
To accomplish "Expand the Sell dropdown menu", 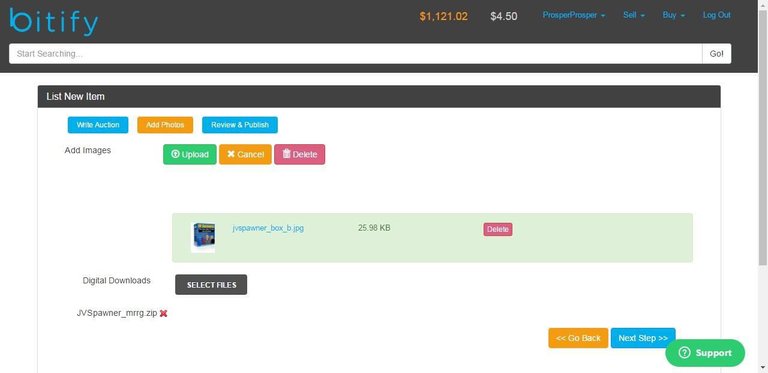I will click(633, 15).
